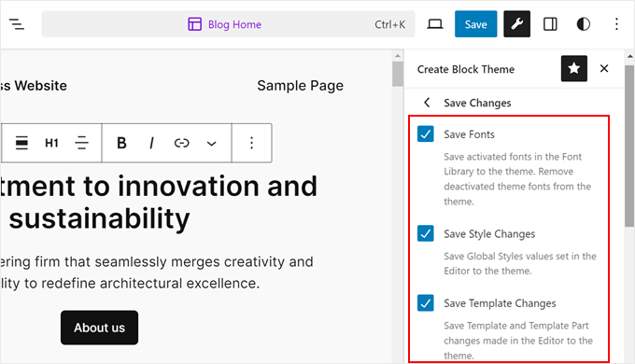Uncheck the Save Style Changes checkbox
The width and height of the screenshot is (635, 364).
426,233
